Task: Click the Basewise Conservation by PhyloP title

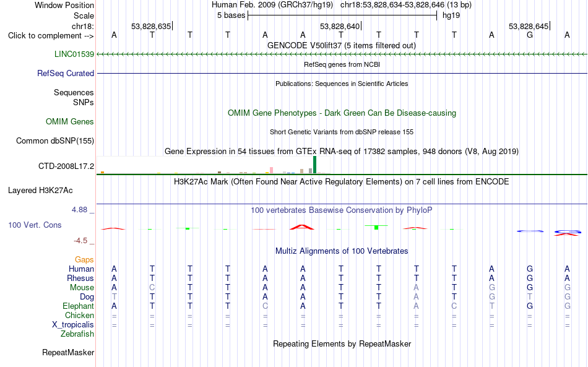Action: 342,210
